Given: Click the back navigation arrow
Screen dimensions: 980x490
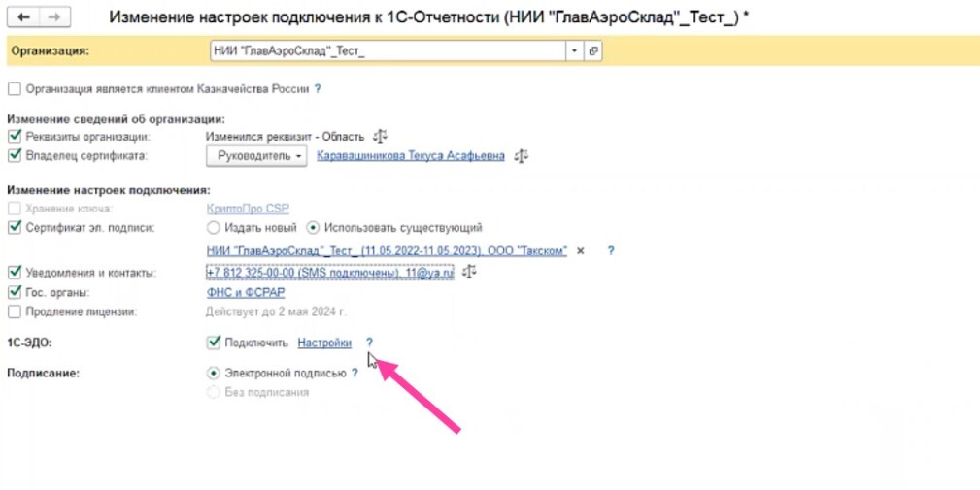Looking at the screenshot, I should pyautogui.click(x=22, y=18).
